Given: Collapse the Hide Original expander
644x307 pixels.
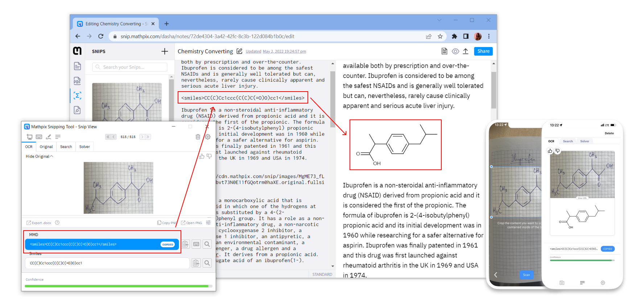Looking at the screenshot, I should point(40,156).
